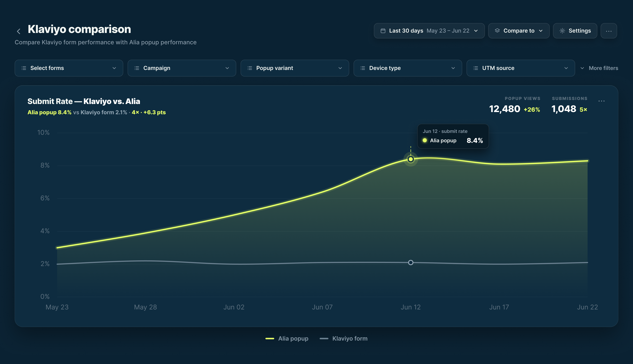This screenshot has height=364, width=633.
Task: Click the '+6.3 pts' difference in the chart subtitle
Action: click(x=155, y=112)
